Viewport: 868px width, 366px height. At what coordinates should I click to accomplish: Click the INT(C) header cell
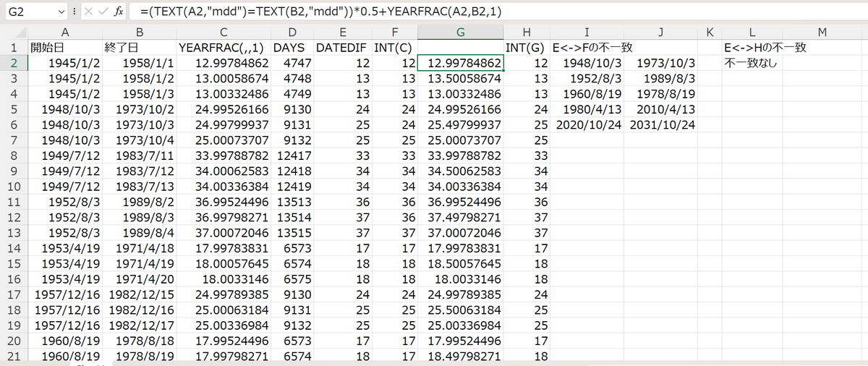[x=395, y=47]
